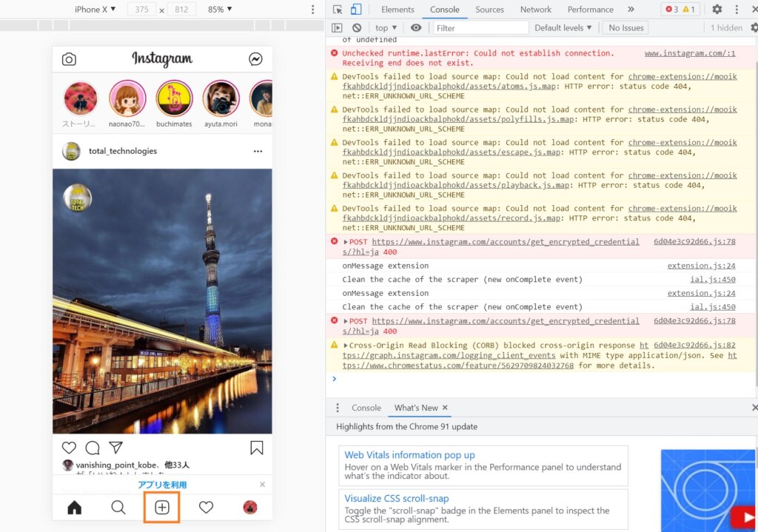The image size is (758, 532).
Task: Toggle the device toolbar icon
Action: pyautogui.click(x=356, y=9)
